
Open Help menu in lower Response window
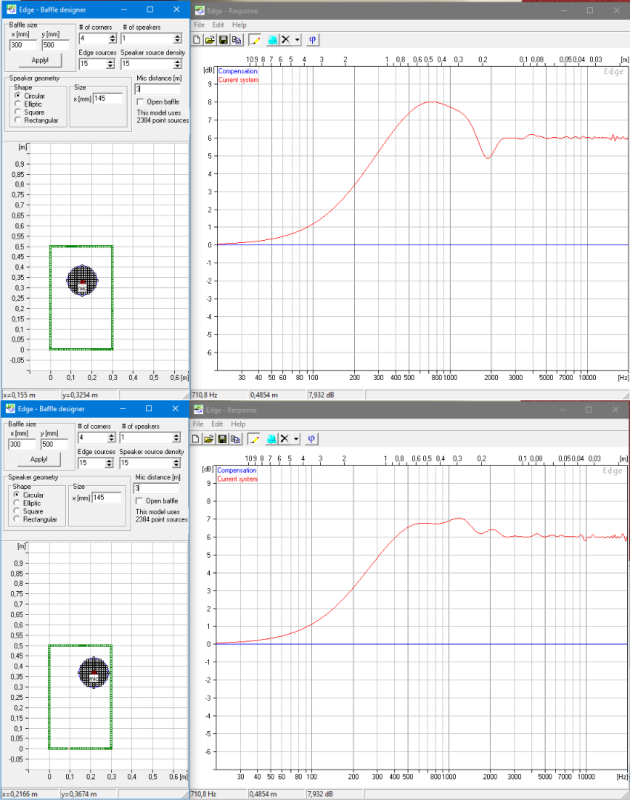[x=238, y=423]
